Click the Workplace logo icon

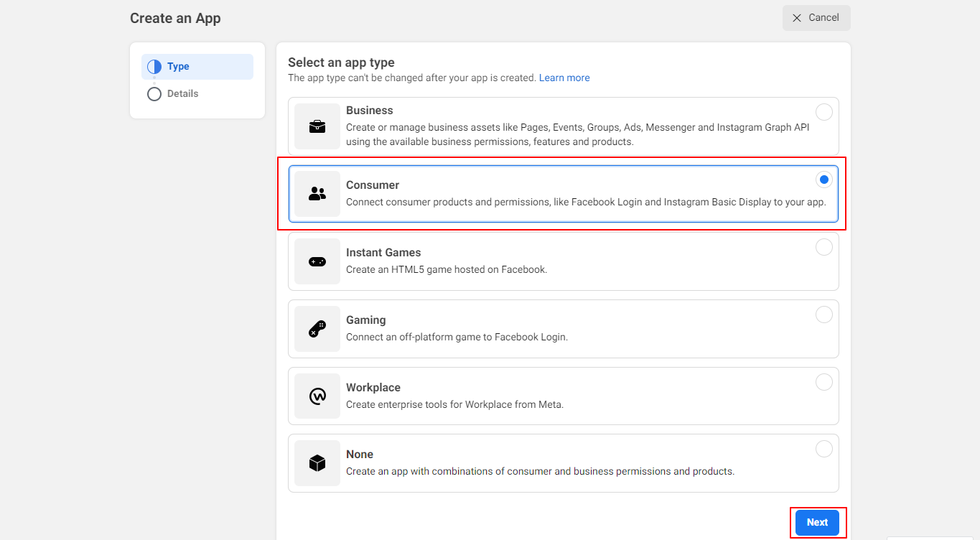point(317,396)
